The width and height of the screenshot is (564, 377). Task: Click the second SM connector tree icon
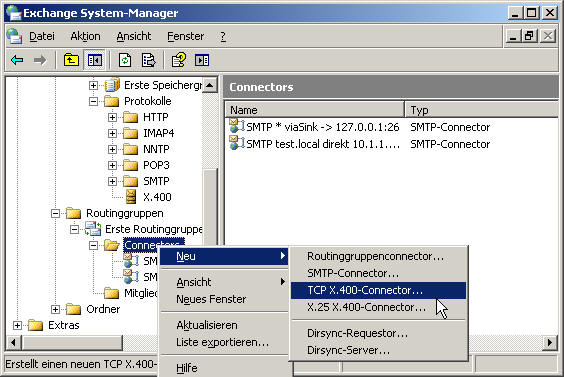[131, 276]
